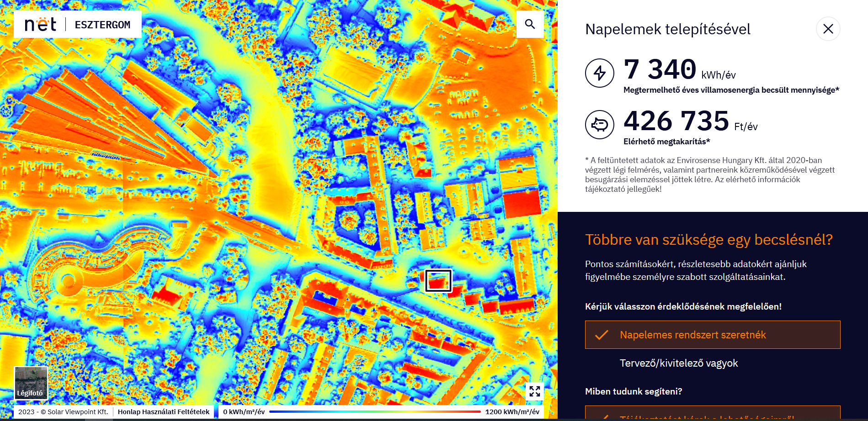The image size is (868, 421).
Task: Expand the map to fullscreen
Action: click(x=534, y=391)
